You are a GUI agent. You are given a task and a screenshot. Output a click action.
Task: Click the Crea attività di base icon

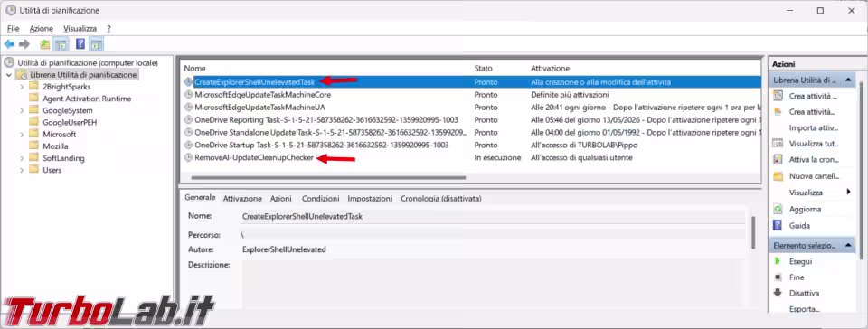point(778,96)
